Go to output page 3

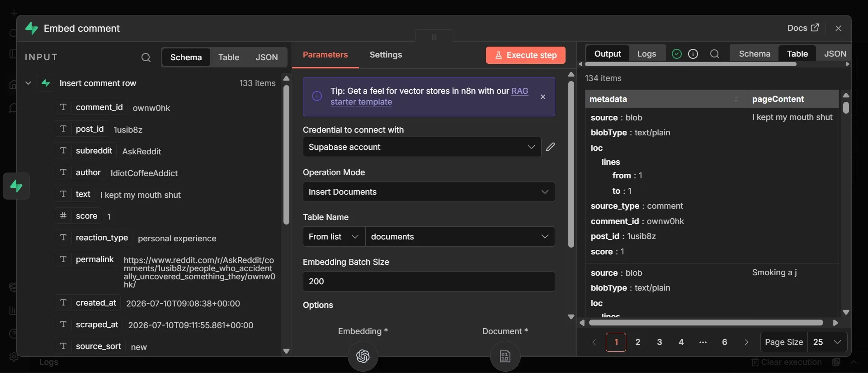(x=659, y=342)
